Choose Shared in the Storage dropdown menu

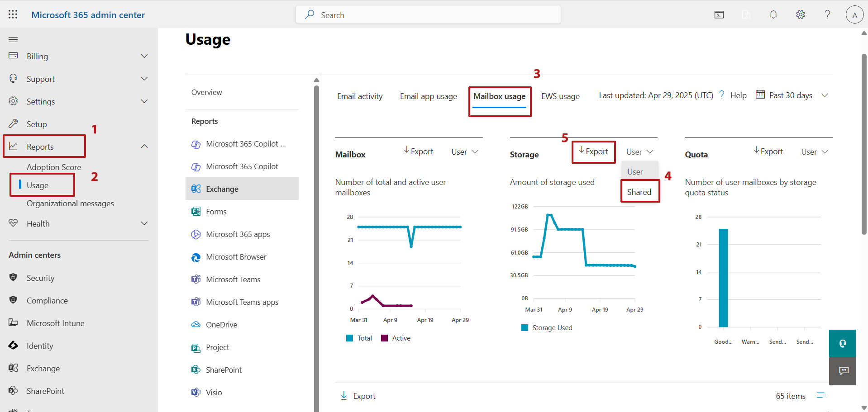[x=639, y=192]
